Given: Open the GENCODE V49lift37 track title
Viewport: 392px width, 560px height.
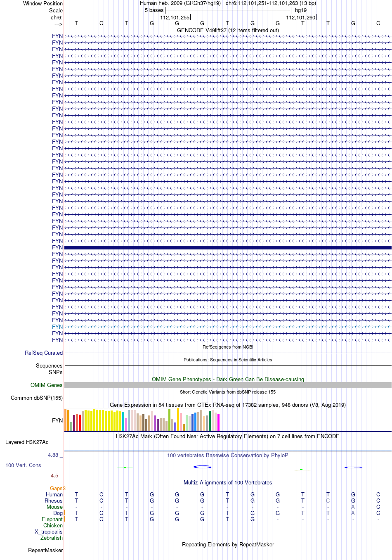Looking at the screenshot, I should pyautogui.click(x=228, y=30).
